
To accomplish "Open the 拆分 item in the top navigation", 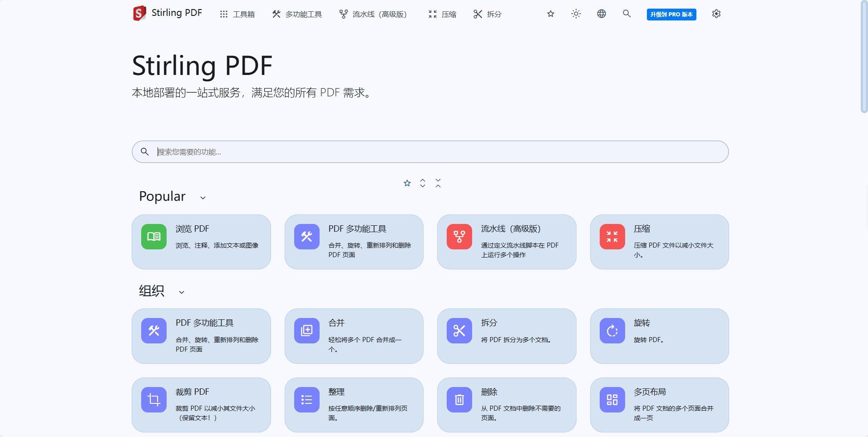I will (487, 14).
